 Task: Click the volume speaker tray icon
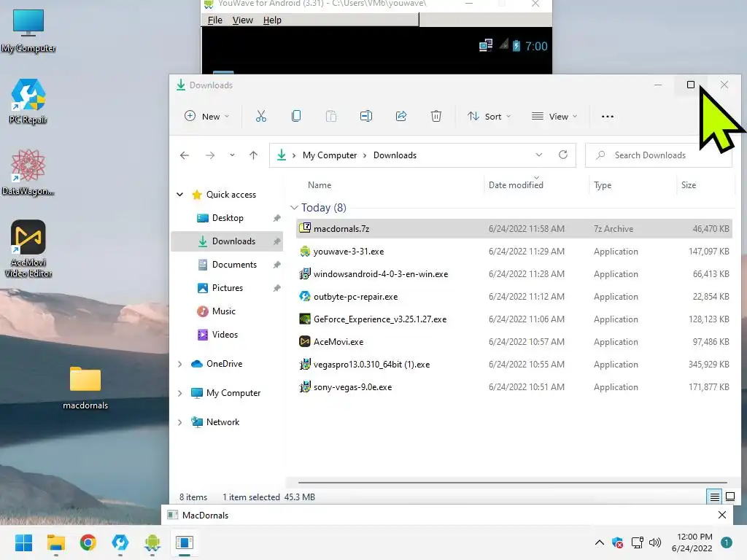pos(656,542)
